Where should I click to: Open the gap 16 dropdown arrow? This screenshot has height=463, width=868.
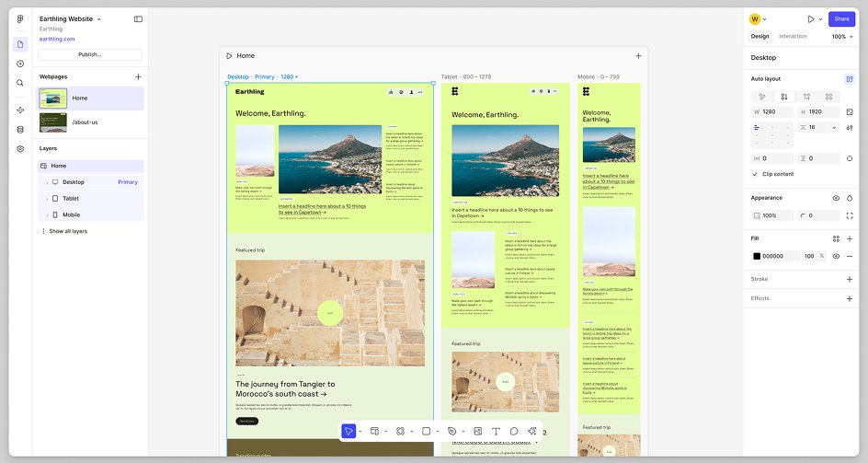pyautogui.click(x=834, y=128)
